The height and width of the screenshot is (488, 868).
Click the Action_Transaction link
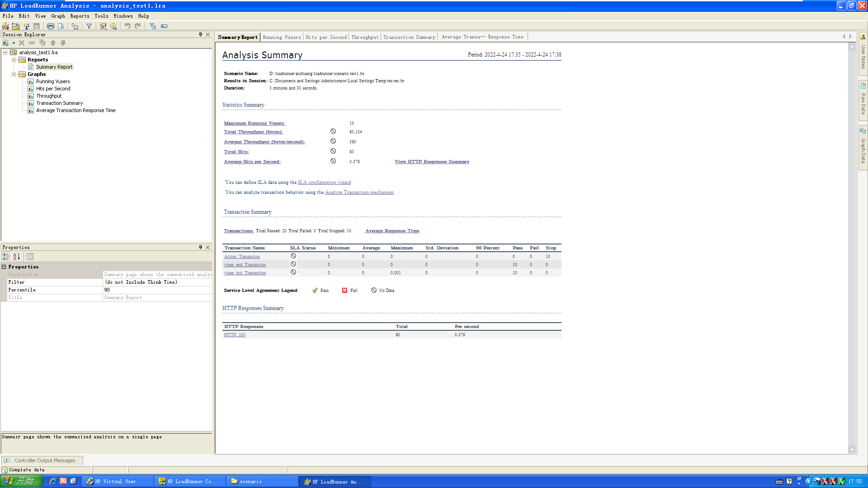242,257
